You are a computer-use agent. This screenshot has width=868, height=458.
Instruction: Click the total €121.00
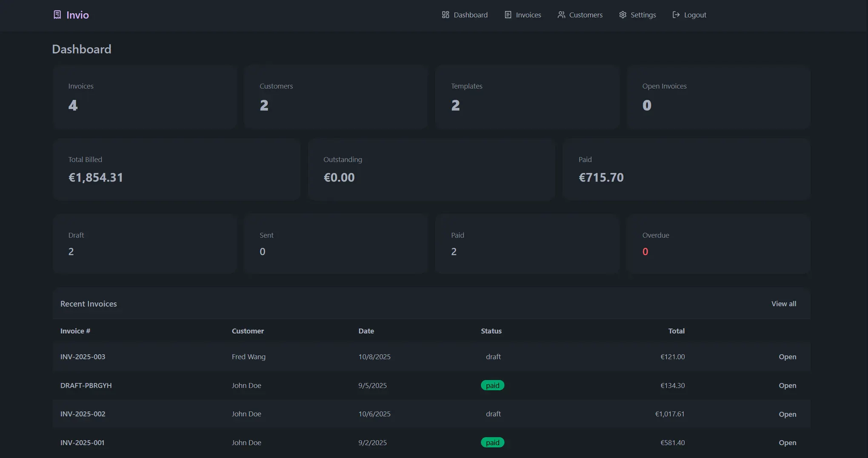[x=672, y=357]
